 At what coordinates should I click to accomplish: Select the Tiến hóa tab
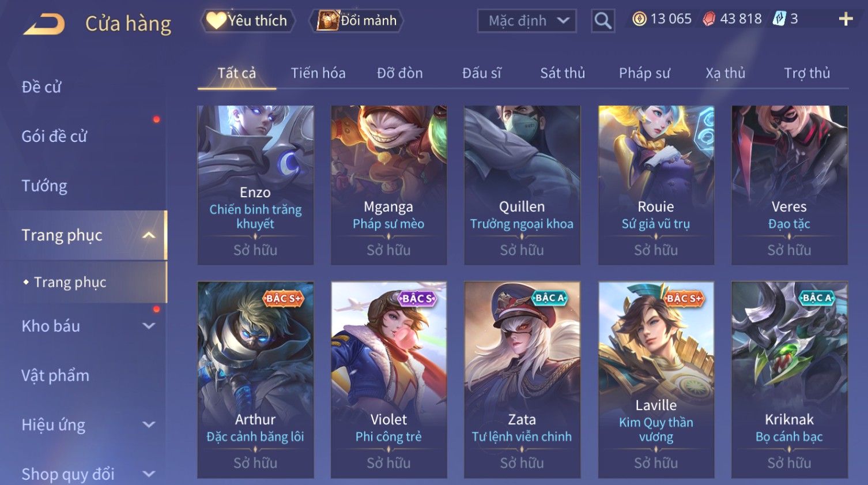(318, 73)
